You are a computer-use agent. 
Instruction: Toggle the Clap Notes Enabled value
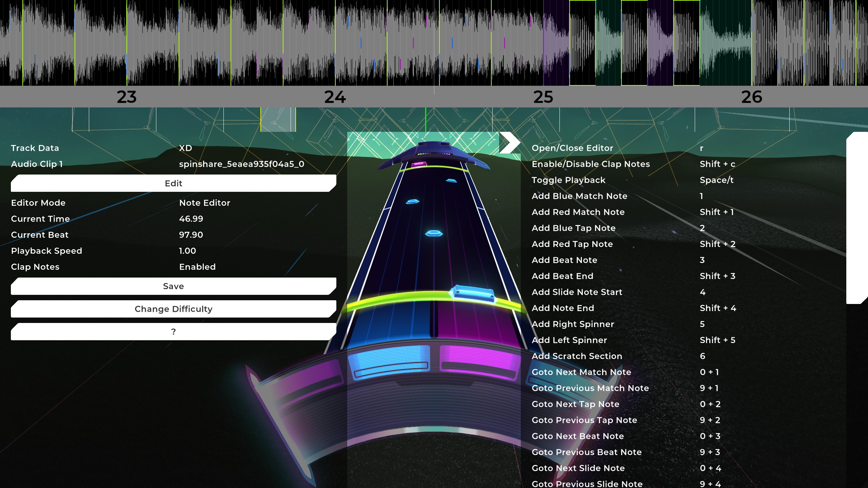coord(197,267)
